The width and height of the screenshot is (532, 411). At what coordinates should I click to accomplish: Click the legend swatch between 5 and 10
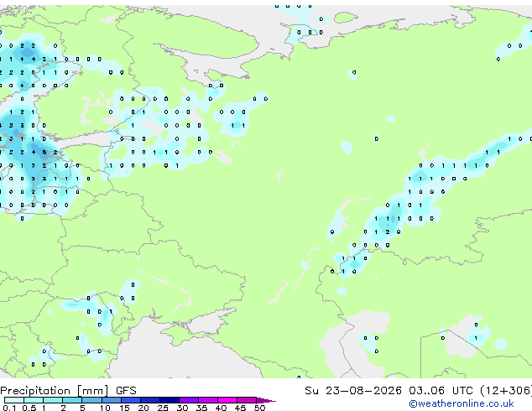tap(91, 400)
